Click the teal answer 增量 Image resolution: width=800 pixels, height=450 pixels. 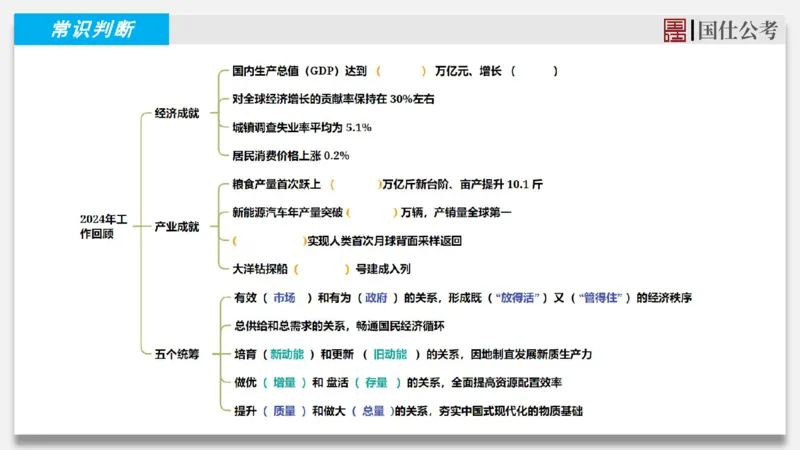[x=284, y=383]
